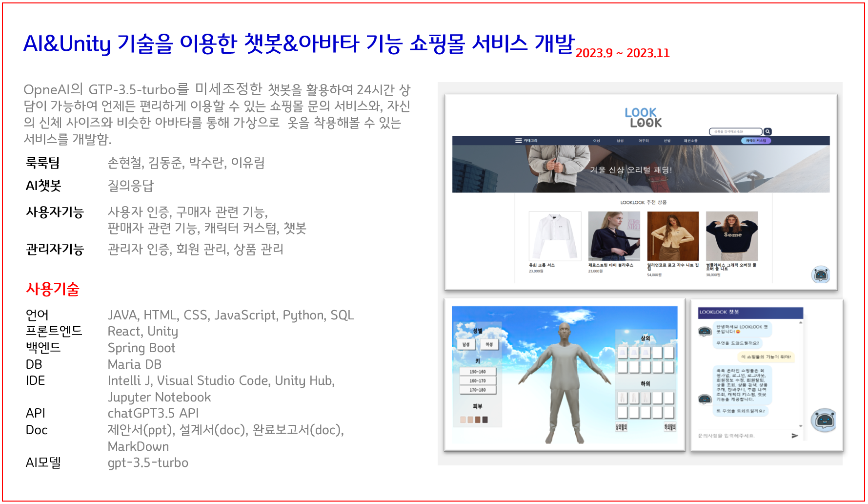Click the robot icon beside the chat window

[x=824, y=420]
